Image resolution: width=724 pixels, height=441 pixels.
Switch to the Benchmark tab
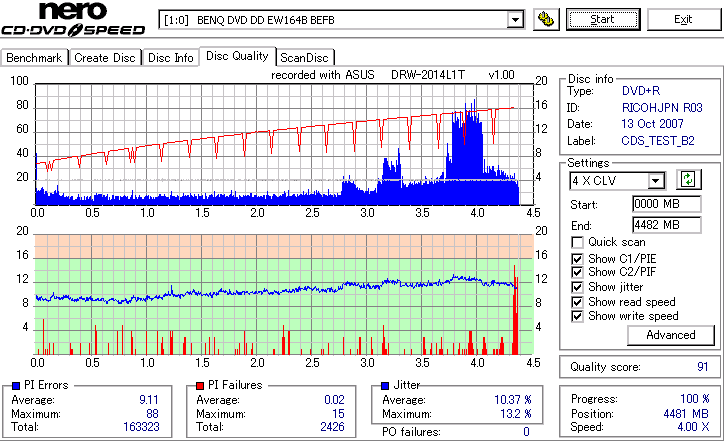34,58
